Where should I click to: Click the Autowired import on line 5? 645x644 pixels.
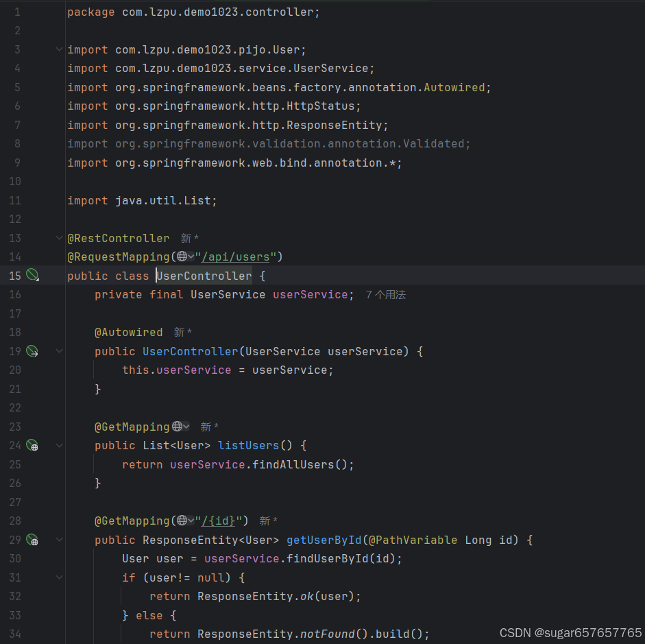click(x=279, y=87)
